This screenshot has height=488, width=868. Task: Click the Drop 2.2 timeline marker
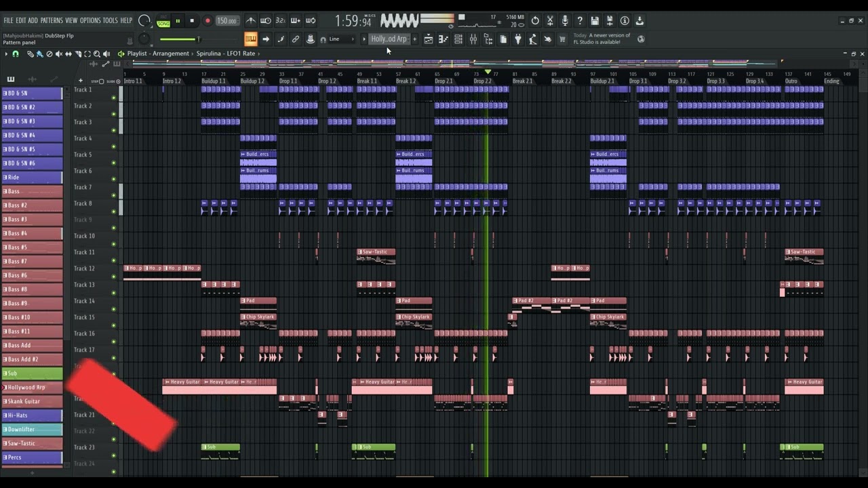click(483, 81)
